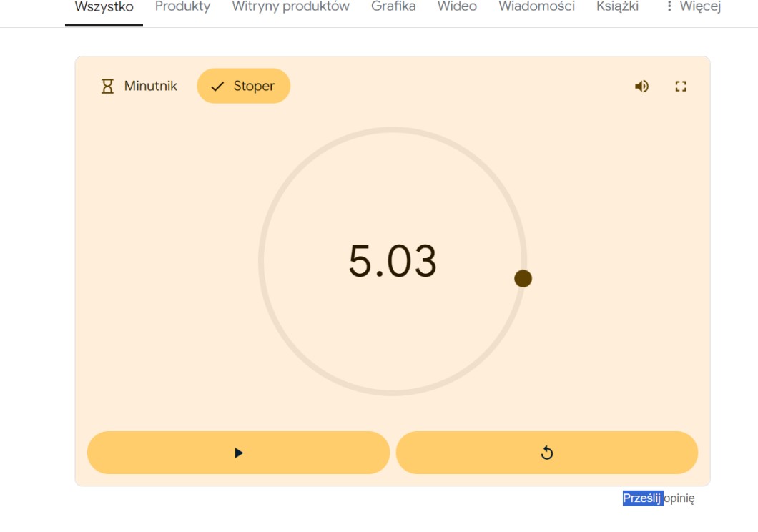Screen dimensions: 758x532
Task: Select the Książki tab
Action: [617, 7]
